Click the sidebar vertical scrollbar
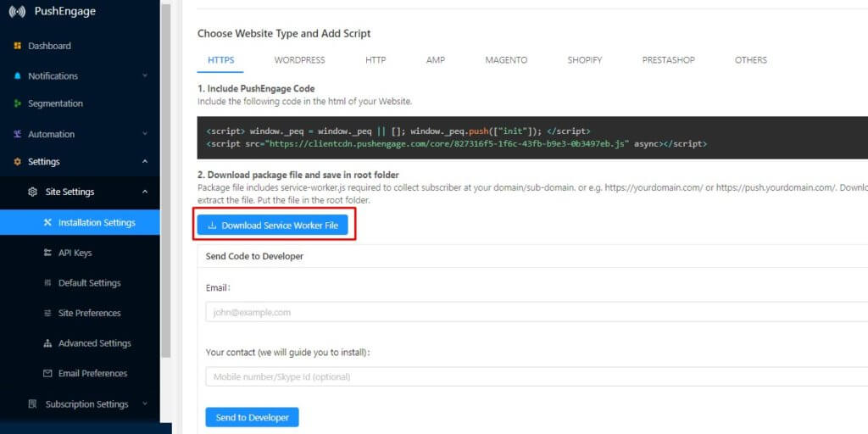 tap(165, 180)
